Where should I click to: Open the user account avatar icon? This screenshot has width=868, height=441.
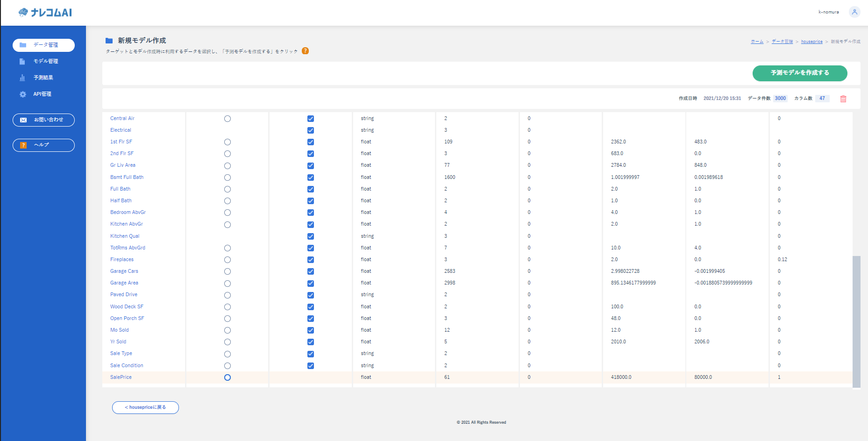click(x=854, y=12)
